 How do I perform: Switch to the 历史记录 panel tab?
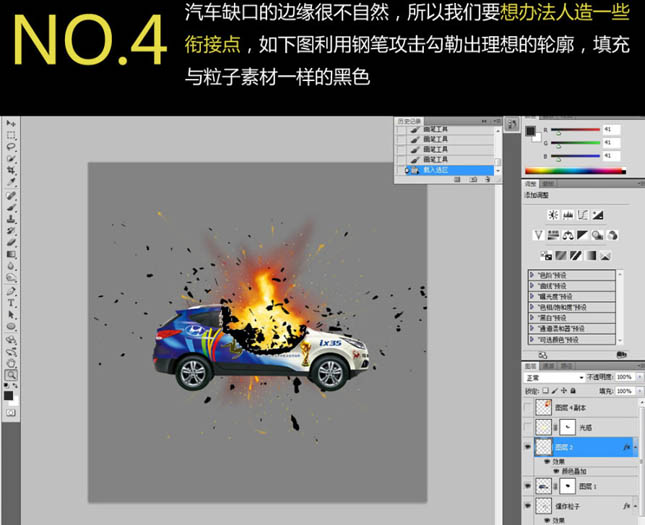409,121
